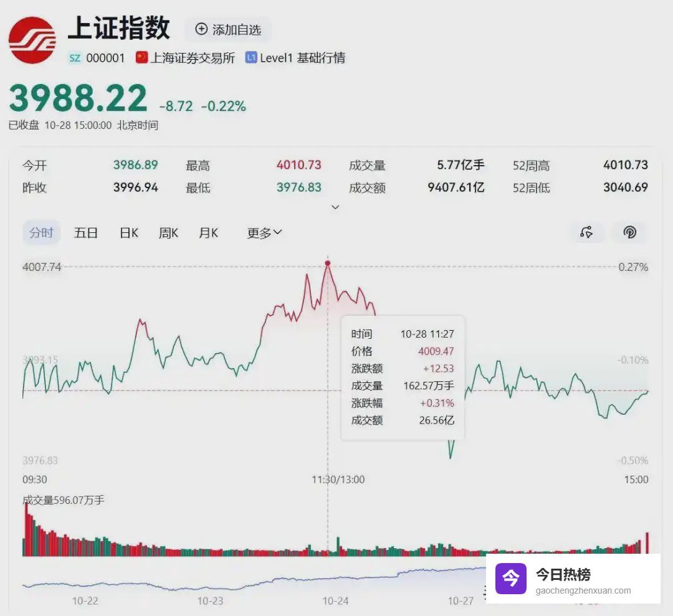This screenshot has height=616, width=673.
Task: Expand the quote details chevron
Action: point(335,207)
